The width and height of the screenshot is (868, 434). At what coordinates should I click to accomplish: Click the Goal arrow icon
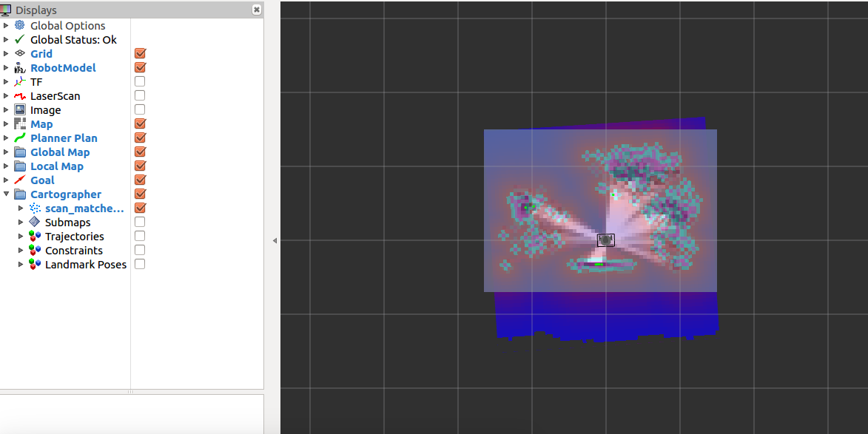point(19,180)
